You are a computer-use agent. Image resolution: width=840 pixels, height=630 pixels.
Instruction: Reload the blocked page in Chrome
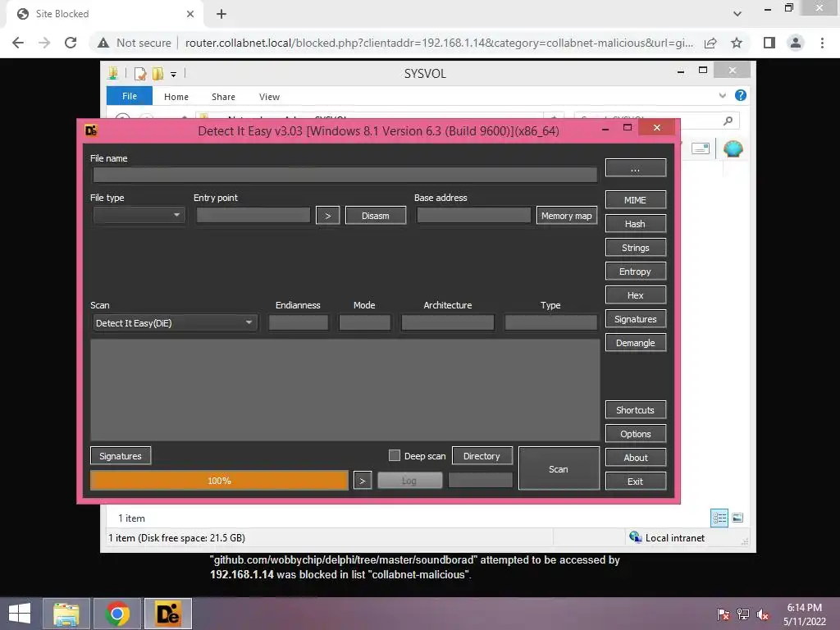pos(71,43)
